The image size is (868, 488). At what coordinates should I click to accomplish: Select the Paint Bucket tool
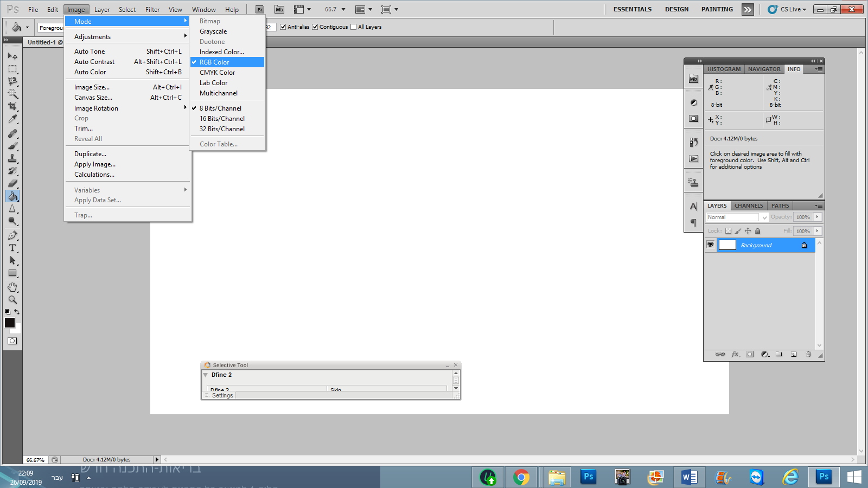[x=12, y=196]
